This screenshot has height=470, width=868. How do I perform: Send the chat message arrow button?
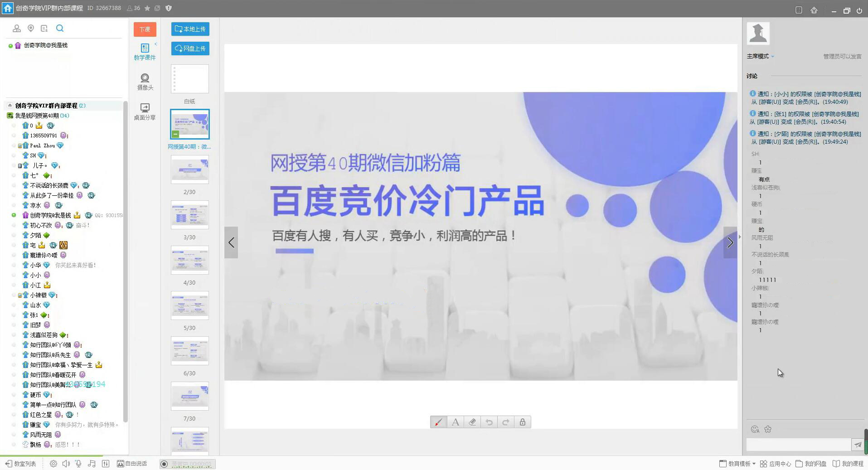[858, 445]
